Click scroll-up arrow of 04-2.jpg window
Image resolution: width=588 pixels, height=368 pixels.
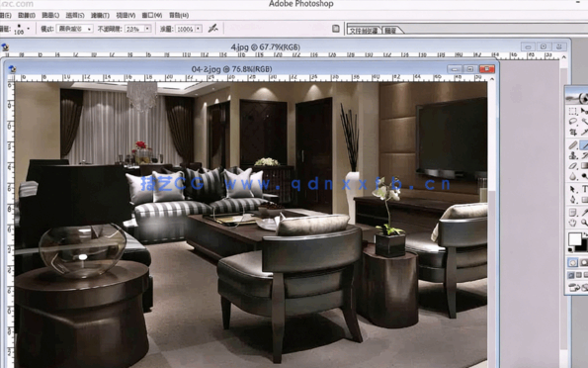click(x=492, y=79)
